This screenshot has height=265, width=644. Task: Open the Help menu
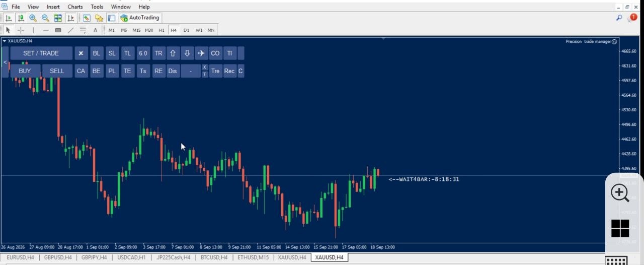pos(144,7)
